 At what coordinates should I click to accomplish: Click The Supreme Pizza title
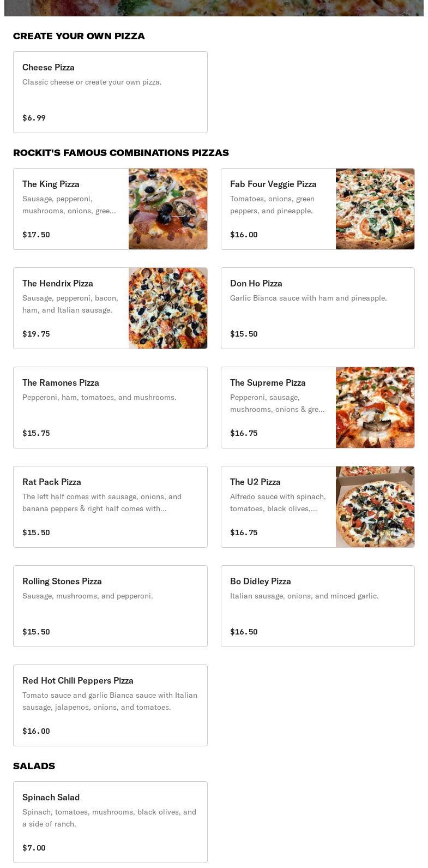[x=268, y=383]
